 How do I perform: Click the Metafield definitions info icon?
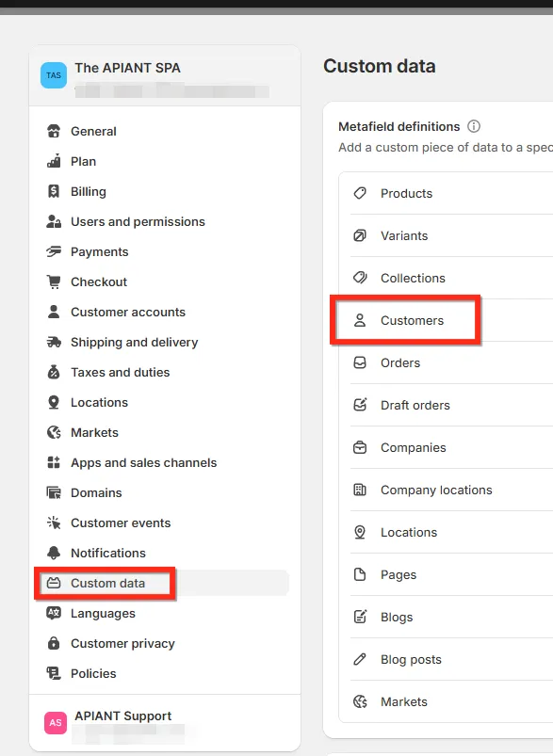point(474,126)
